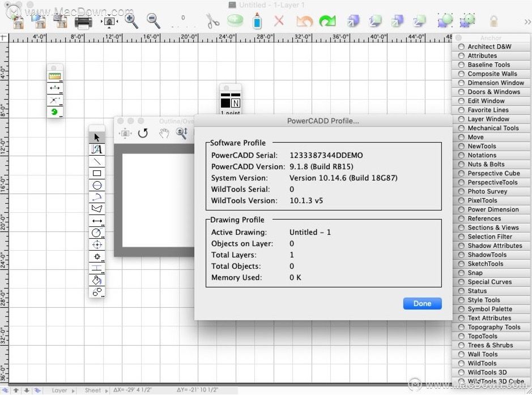The image size is (532, 395).
Task: Toggle the Topography Tools palette
Action: click(x=491, y=327)
